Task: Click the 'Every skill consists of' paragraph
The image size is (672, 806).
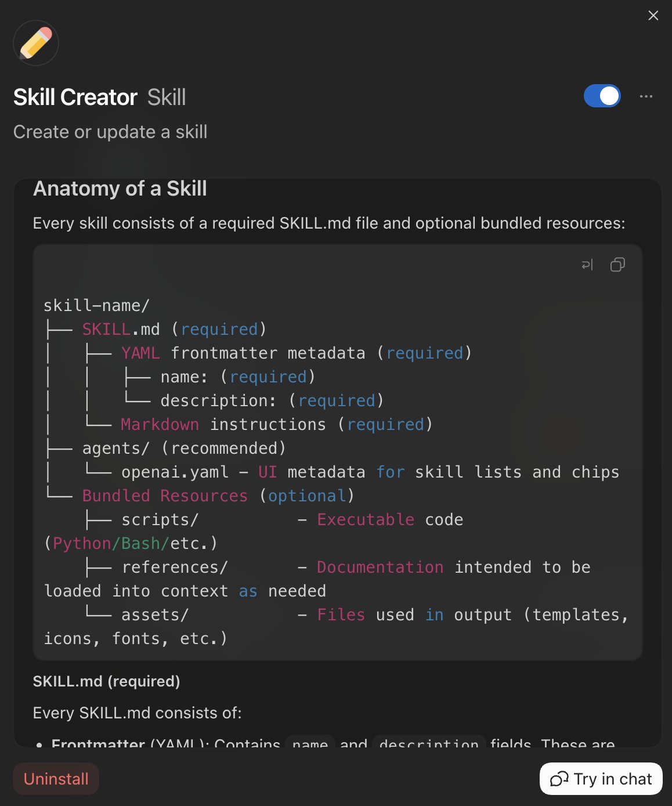Action: [x=329, y=223]
